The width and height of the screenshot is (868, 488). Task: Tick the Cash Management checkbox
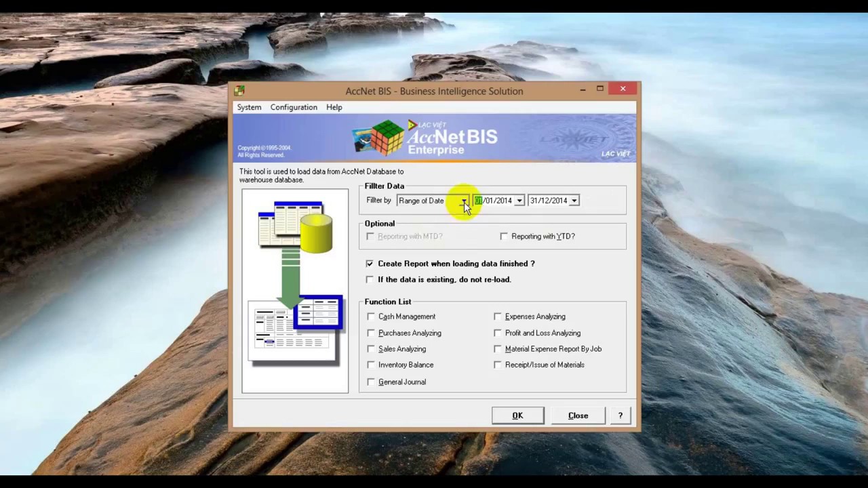click(x=371, y=317)
